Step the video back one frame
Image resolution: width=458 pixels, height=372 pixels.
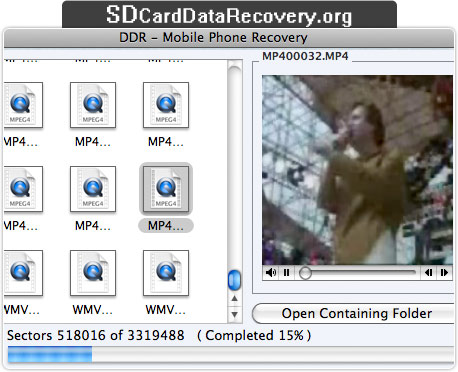click(x=428, y=273)
